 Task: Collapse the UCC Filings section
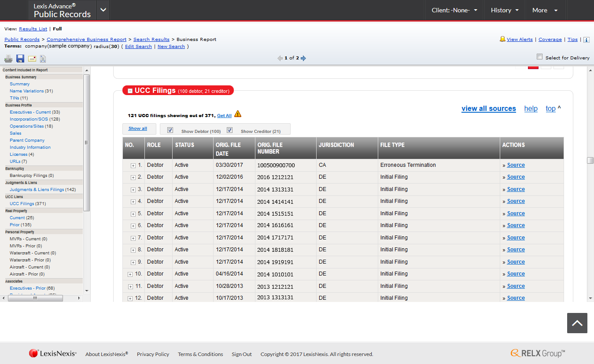click(x=130, y=91)
